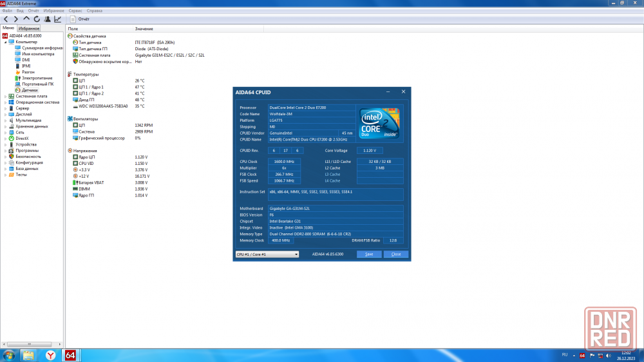Click the Значение column header

pos(198,29)
